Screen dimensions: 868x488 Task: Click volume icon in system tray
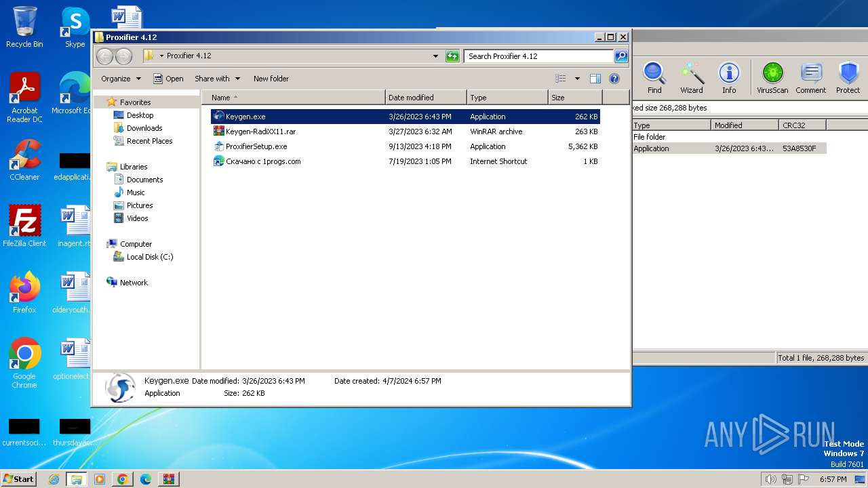tap(770, 479)
